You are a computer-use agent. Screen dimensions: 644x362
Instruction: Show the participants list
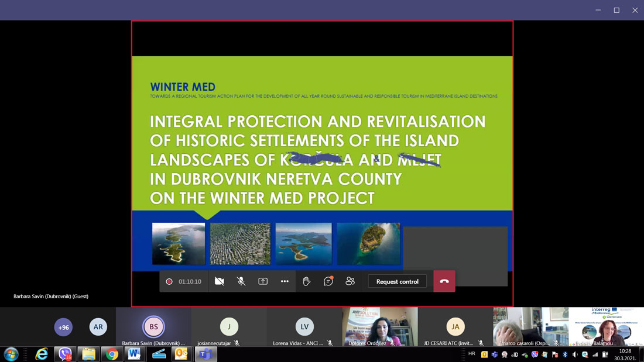coord(350,281)
